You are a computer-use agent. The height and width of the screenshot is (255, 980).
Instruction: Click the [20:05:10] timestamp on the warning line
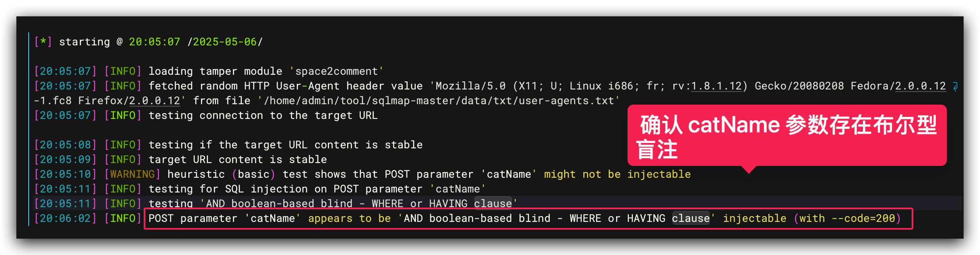[65, 174]
